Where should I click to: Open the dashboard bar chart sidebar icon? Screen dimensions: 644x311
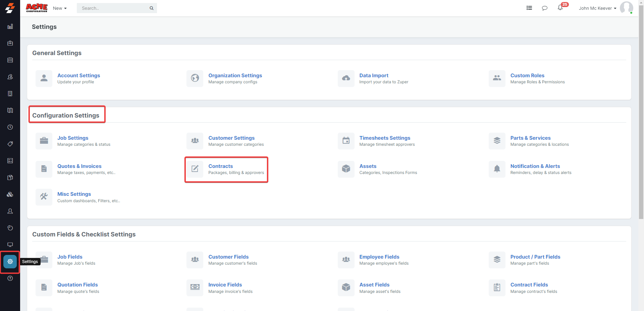[10, 27]
